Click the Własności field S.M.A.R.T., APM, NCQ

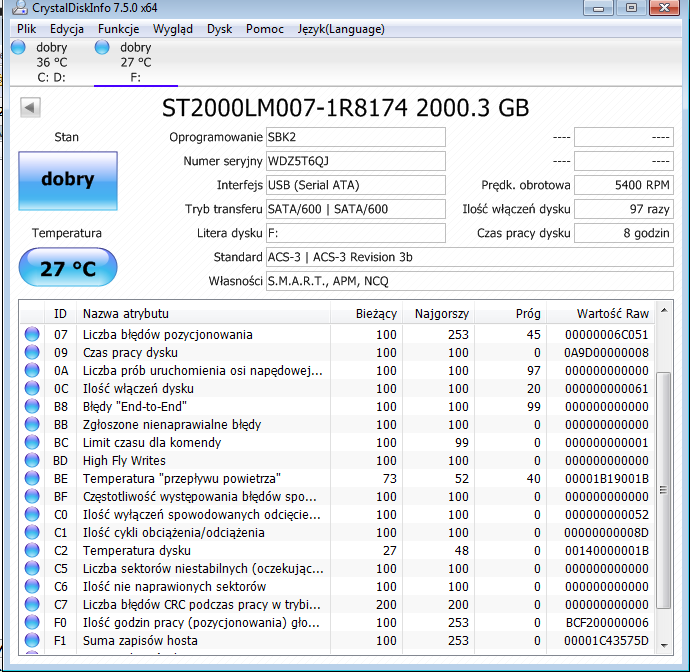pyautogui.click(x=470, y=281)
